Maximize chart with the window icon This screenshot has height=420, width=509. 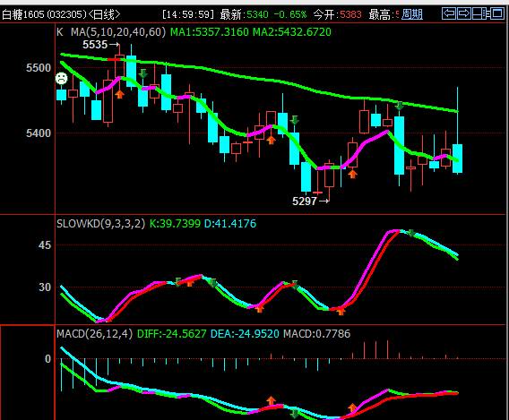497,14
